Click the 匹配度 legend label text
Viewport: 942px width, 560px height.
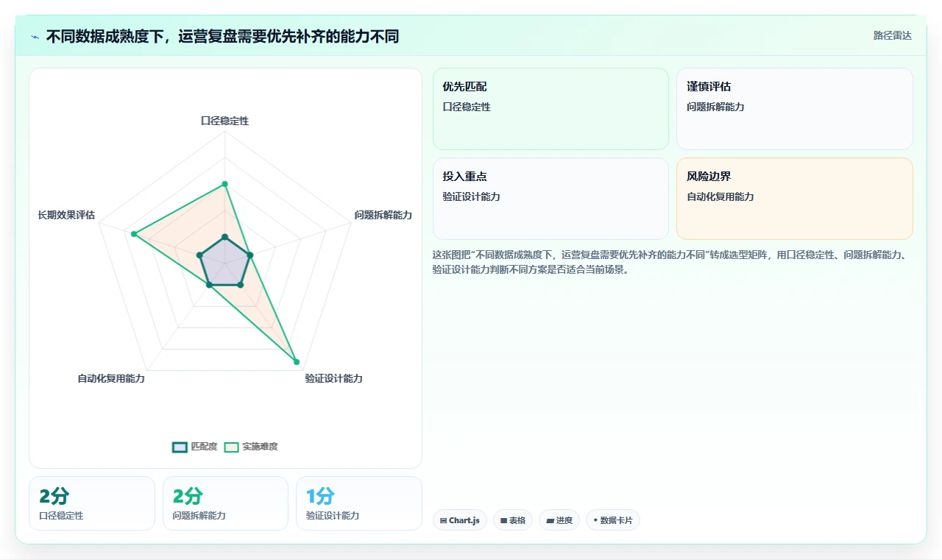(204, 447)
